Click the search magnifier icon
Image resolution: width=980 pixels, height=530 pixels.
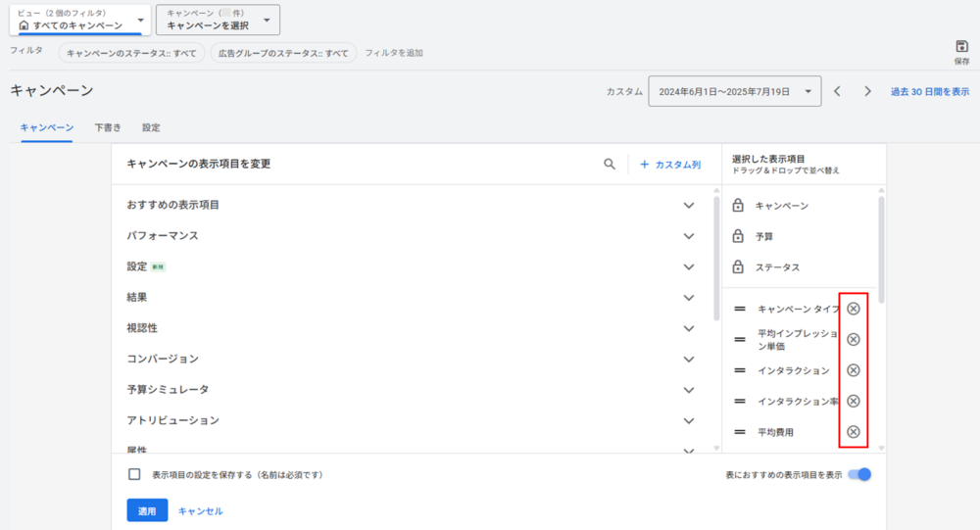tap(610, 165)
